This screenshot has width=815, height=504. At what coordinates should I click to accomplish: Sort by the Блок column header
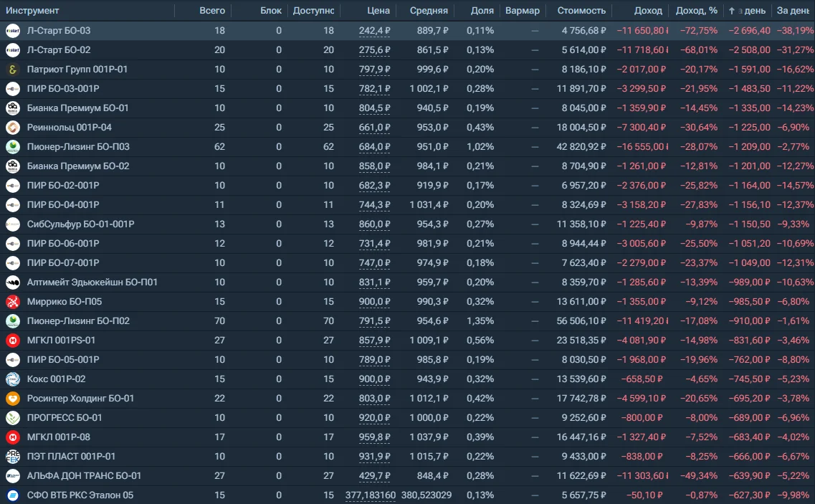(x=271, y=11)
